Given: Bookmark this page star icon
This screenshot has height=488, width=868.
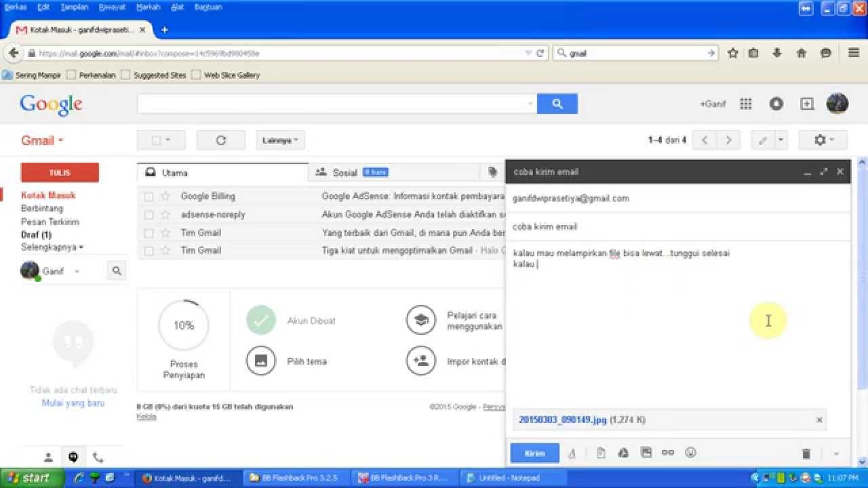Looking at the screenshot, I should pos(733,53).
